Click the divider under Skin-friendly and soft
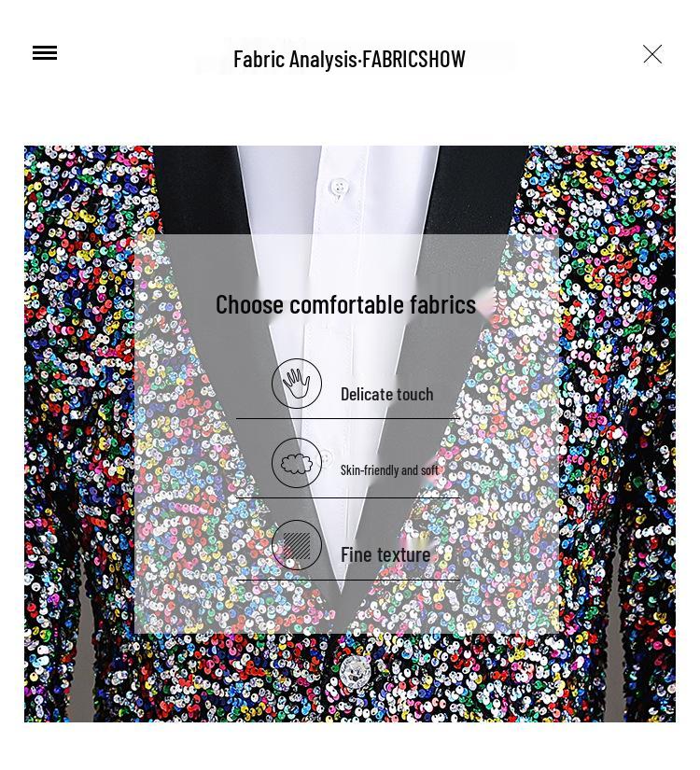This screenshot has width=700, height=770. point(348,498)
